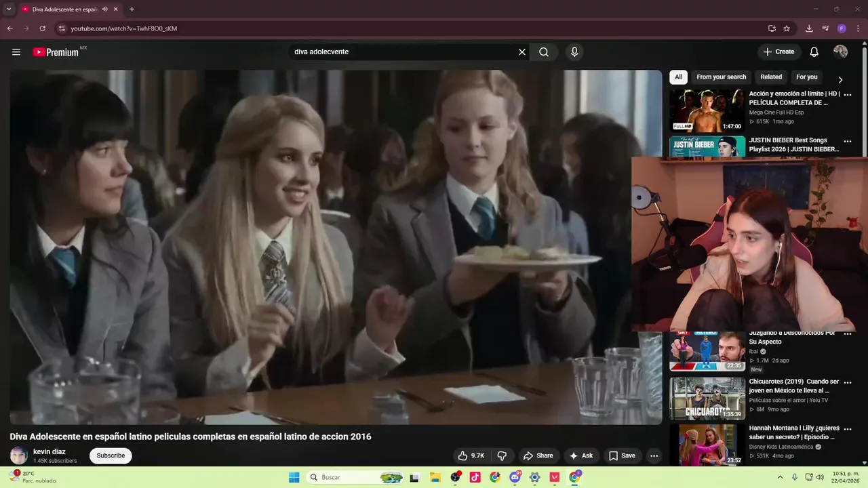Open tab search dropdown arrow

(x=9, y=9)
